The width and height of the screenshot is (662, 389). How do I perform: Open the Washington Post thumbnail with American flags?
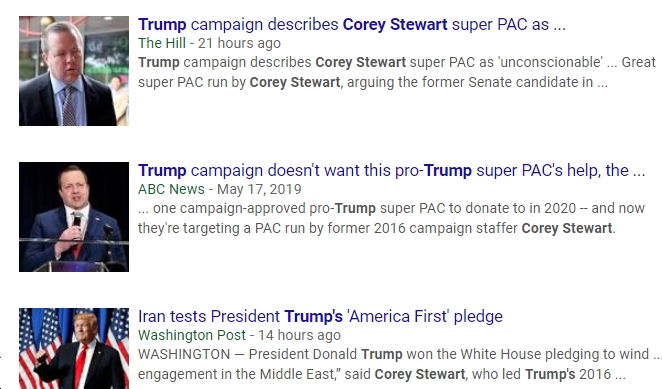pyautogui.click(x=74, y=348)
